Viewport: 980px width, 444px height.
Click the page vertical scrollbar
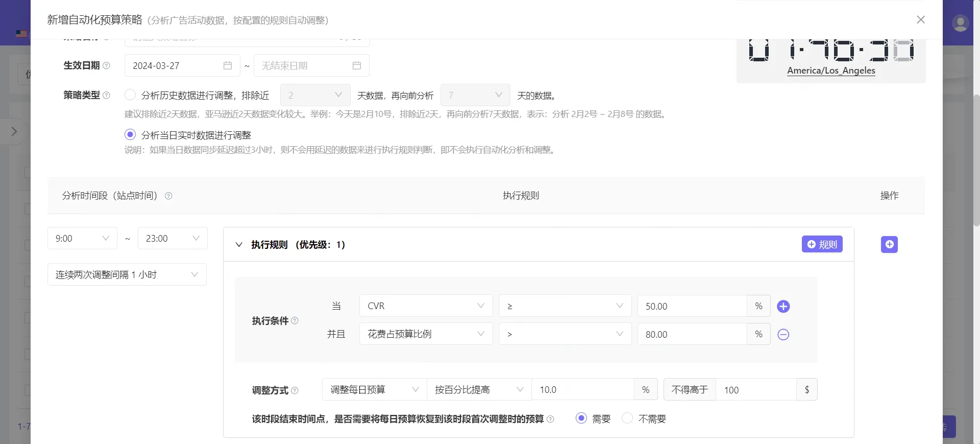(x=976, y=159)
